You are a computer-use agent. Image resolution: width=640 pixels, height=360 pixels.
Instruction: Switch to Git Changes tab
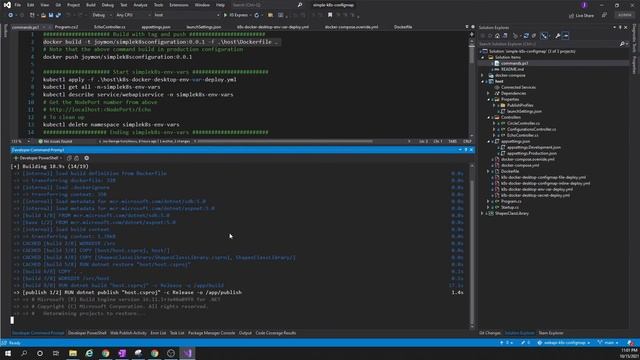(490, 333)
